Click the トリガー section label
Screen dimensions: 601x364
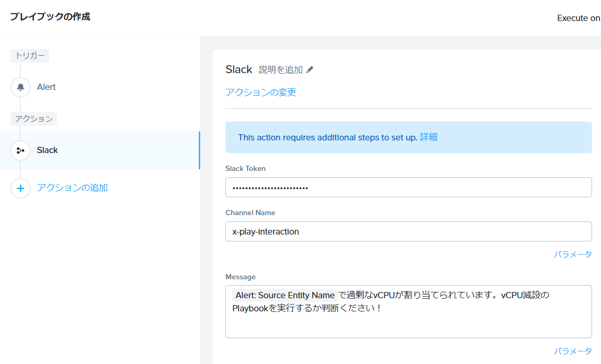pos(30,56)
